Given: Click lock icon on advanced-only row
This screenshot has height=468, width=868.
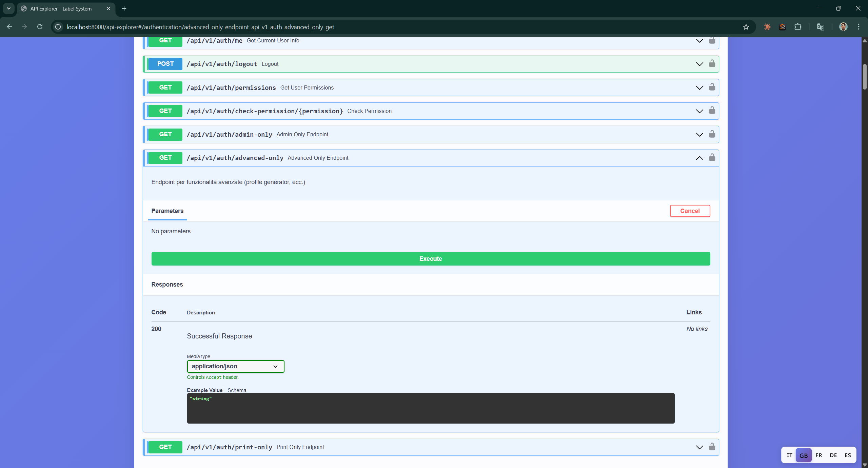Looking at the screenshot, I should pos(712,157).
